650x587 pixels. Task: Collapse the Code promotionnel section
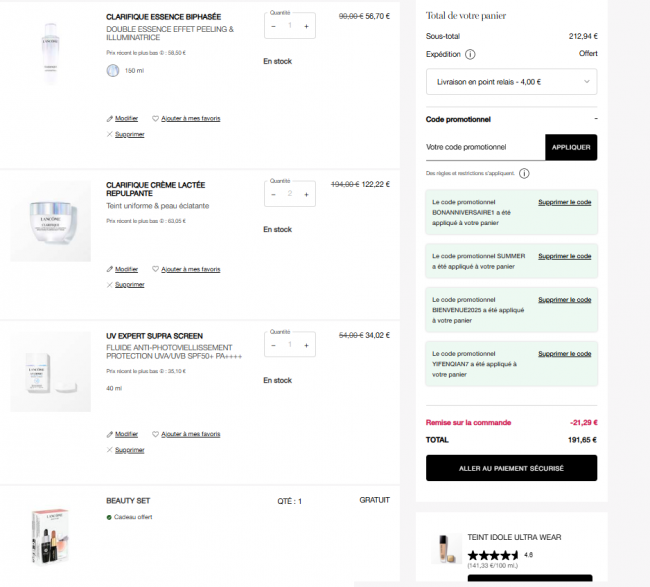click(596, 119)
